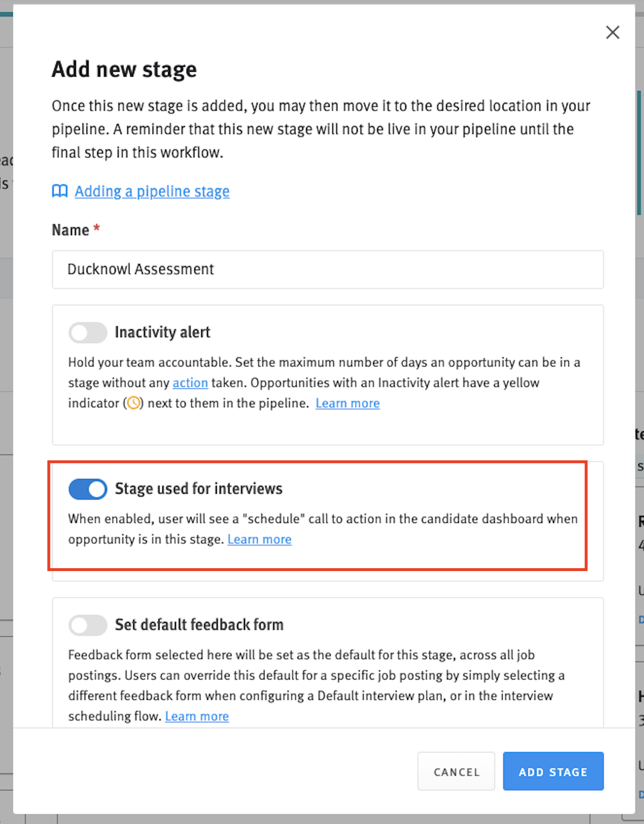Click the Add Stage button
The height and width of the screenshot is (824, 644).
pyautogui.click(x=553, y=772)
